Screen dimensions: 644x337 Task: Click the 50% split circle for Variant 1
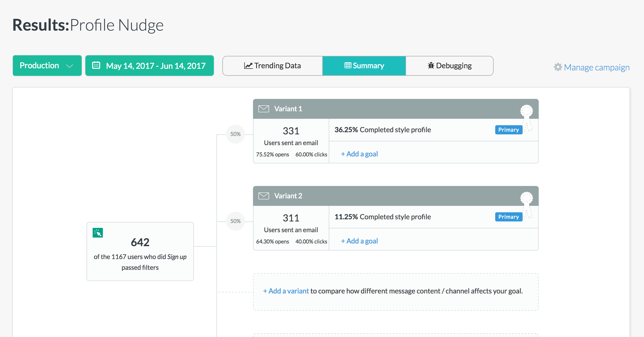coord(236,134)
